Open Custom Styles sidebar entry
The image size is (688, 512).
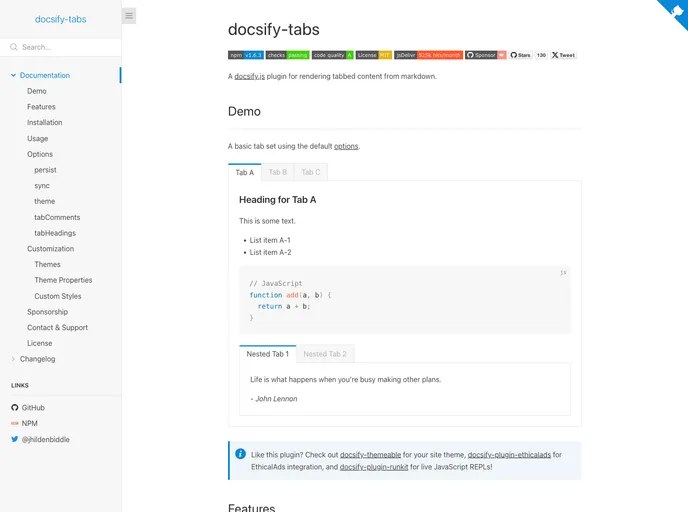tap(58, 296)
